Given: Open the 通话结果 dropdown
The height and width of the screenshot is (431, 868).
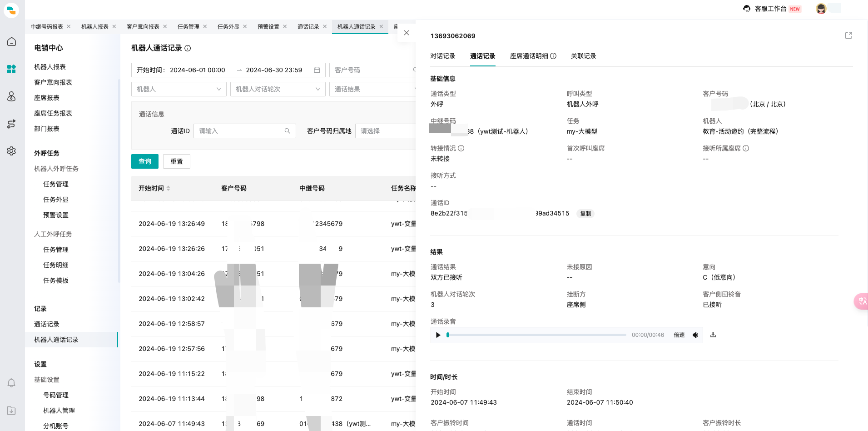Looking at the screenshot, I should coord(372,89).
